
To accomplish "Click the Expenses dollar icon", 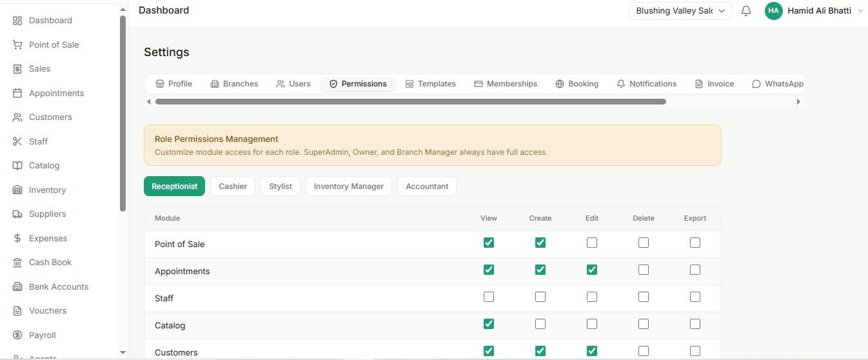I will pos(17,238).
